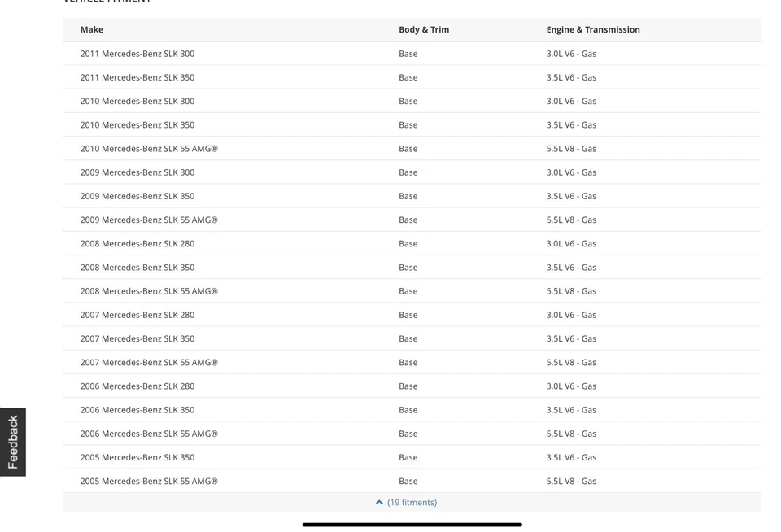Pick the 2008 Mercedes-Benz SLK 55 AMG fitment
The height and width of the screenshot is (532, 781).
tap(149, 291)
